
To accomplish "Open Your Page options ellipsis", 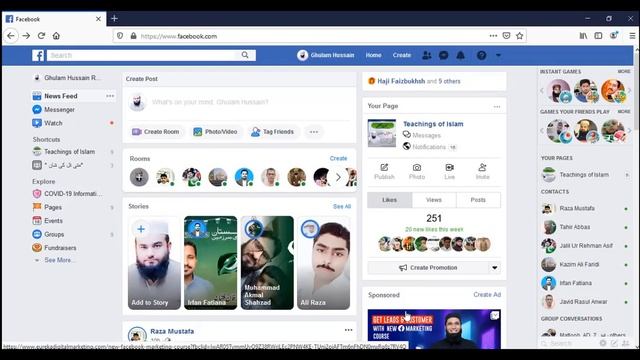I will click(x=497, y=107).
